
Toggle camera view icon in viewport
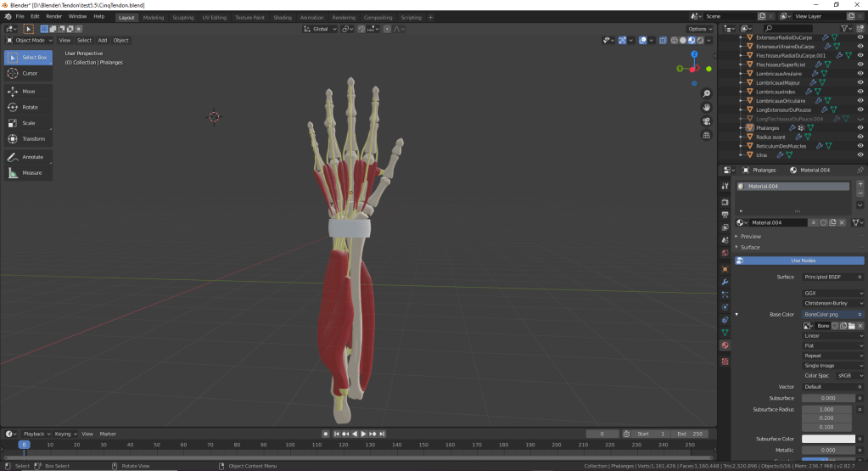[x=706, y=121]
